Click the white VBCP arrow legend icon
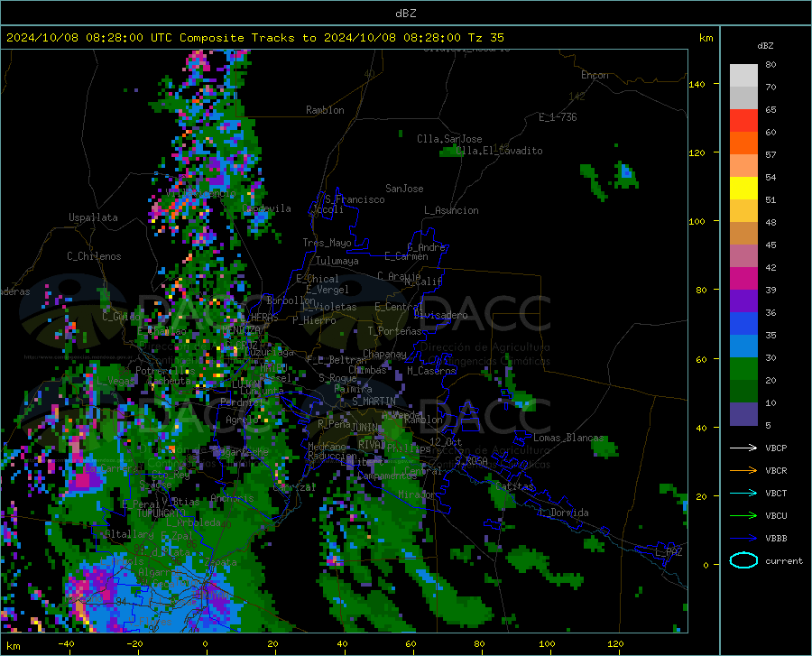 point(743,448)
